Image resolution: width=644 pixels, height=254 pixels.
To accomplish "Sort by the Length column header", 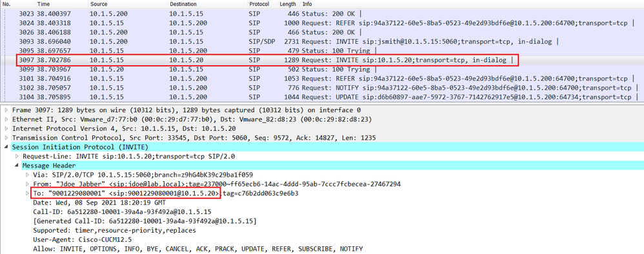I will 288,4.
